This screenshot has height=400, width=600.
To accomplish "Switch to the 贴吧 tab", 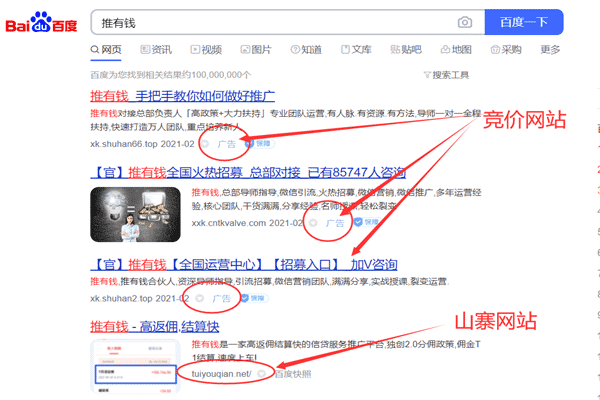I will (406, 50).
